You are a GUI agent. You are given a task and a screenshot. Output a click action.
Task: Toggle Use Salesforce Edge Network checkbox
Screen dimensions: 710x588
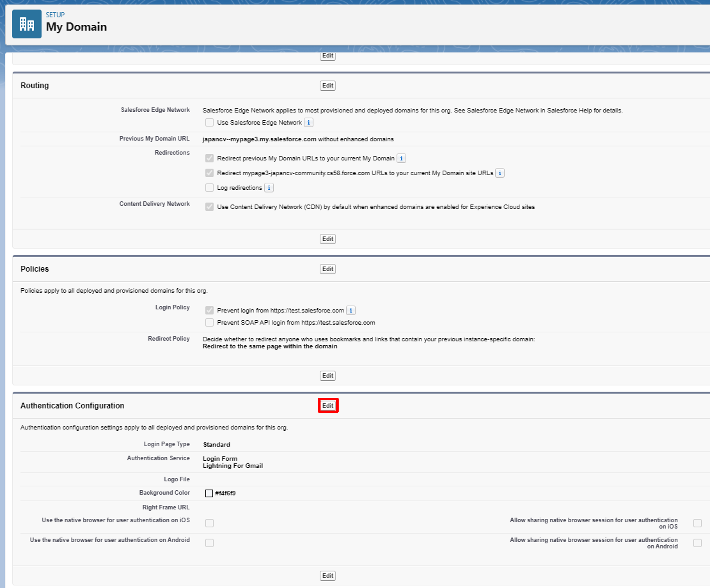pyautogui.click(x=209, y=122)
